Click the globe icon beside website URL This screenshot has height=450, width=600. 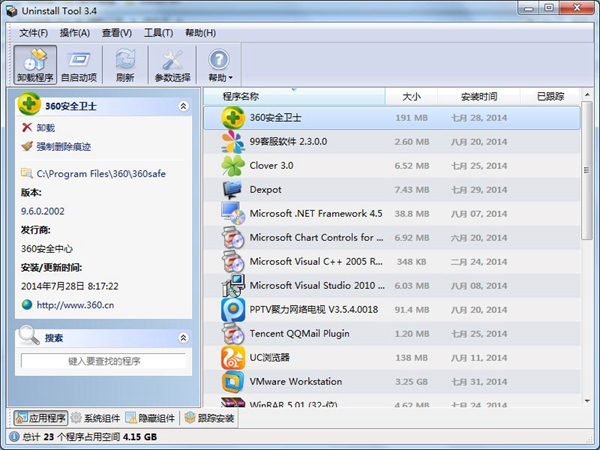tap(27, 305)
